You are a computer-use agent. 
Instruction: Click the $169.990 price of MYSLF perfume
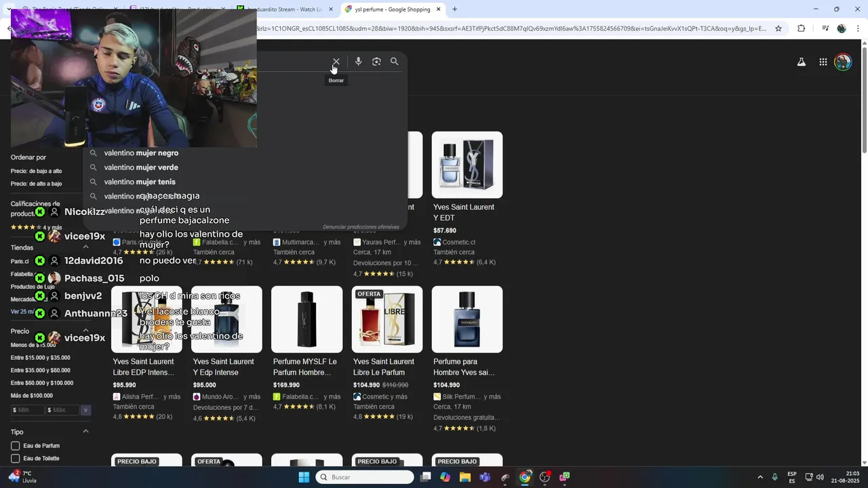click(287, 386)
